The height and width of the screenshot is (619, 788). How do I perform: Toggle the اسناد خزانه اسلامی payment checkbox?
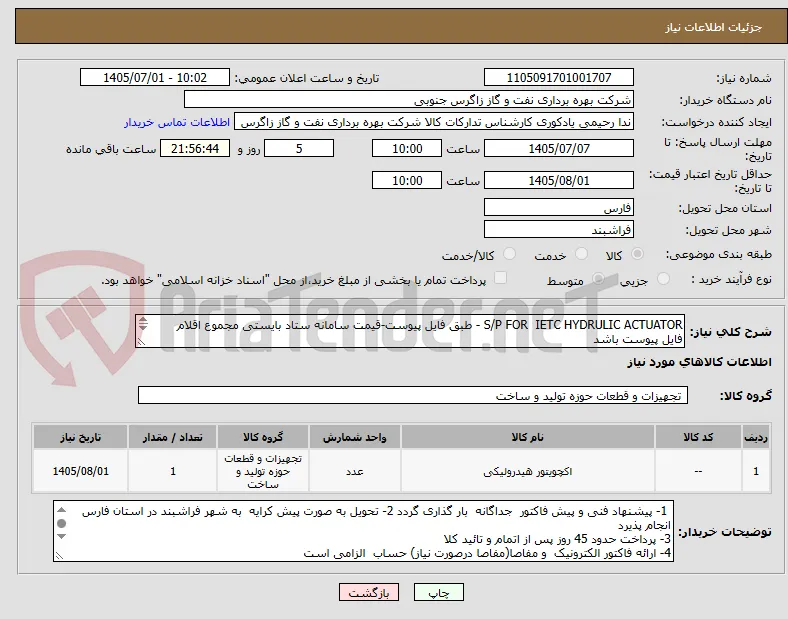tap(501, 278)
